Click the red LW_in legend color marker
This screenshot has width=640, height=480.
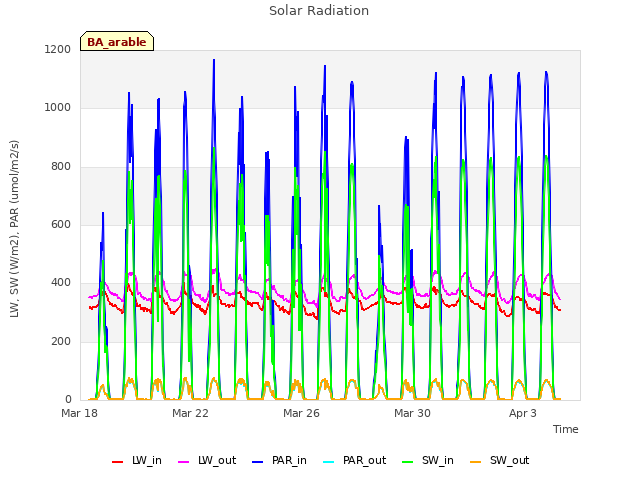tap(118, 462)
